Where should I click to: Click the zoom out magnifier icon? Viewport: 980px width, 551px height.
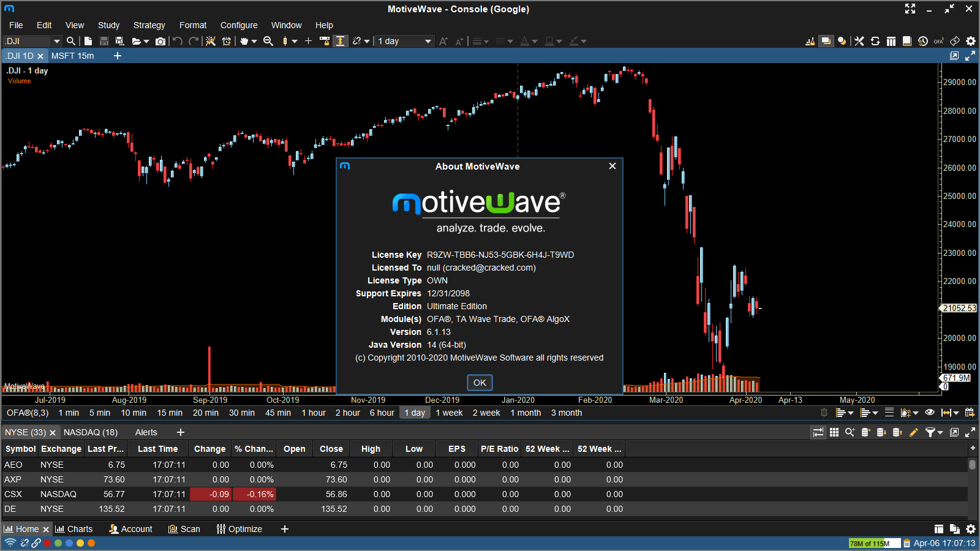coord(268,41)
